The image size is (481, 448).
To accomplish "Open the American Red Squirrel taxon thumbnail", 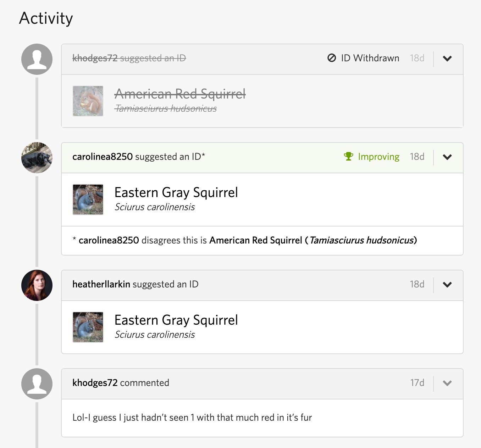I will [x=88, y=101].
